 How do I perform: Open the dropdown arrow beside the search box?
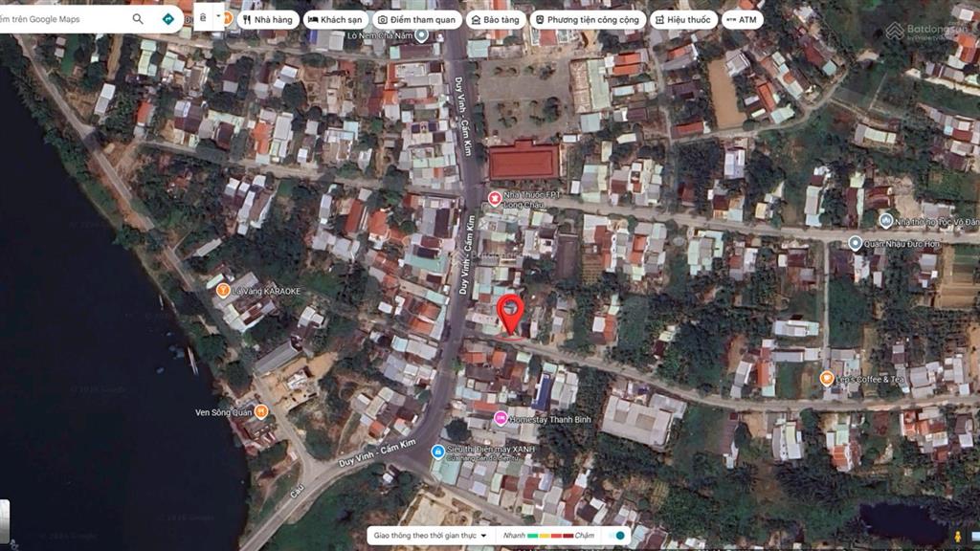[x=219, y=17]
